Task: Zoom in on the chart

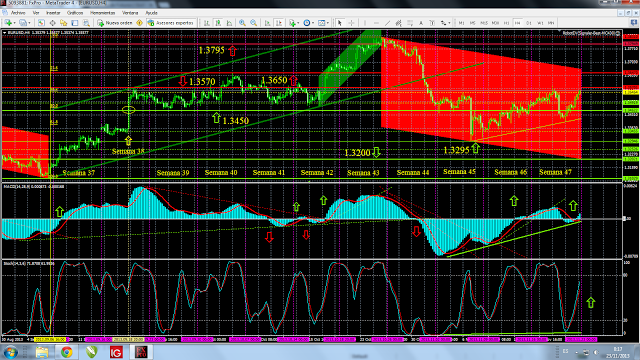Action: [242, 23]
